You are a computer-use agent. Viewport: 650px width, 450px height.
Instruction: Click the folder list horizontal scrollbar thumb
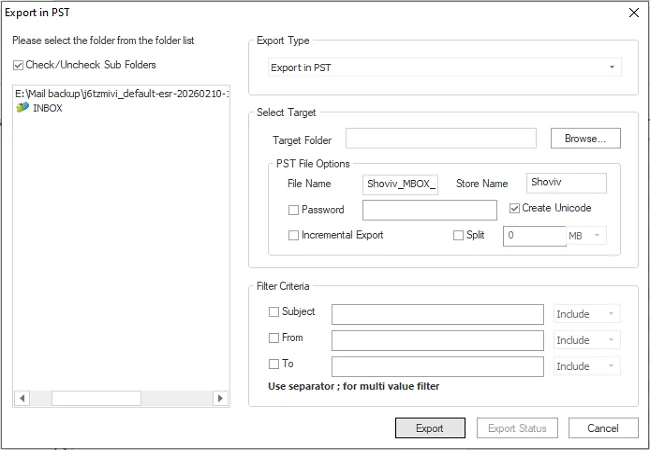[96, 398]
